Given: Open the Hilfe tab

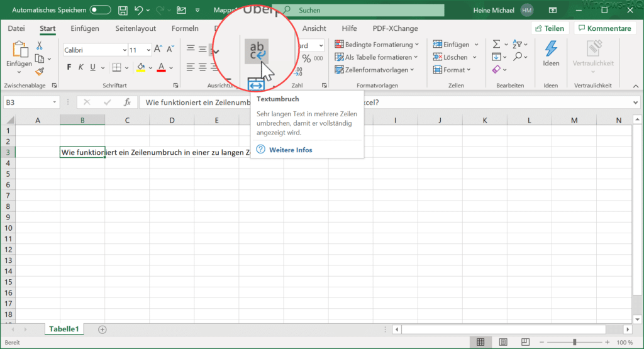Looking at the screenshot, I should 349,28.
